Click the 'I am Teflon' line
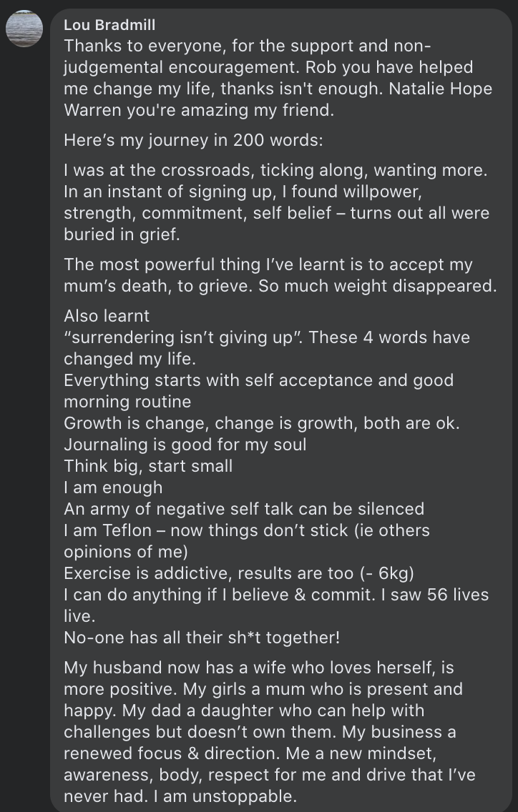 point(247,530)
